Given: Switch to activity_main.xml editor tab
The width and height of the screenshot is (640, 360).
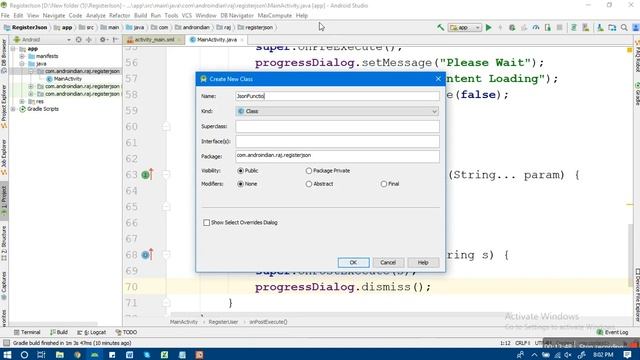Looking at the screenshot, I should (x=154, y=40).
